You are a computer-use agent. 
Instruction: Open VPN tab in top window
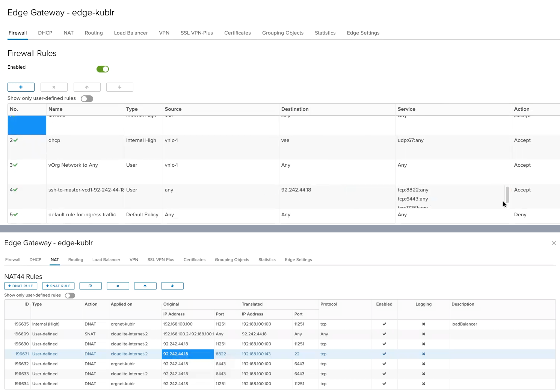pos(164,33)
